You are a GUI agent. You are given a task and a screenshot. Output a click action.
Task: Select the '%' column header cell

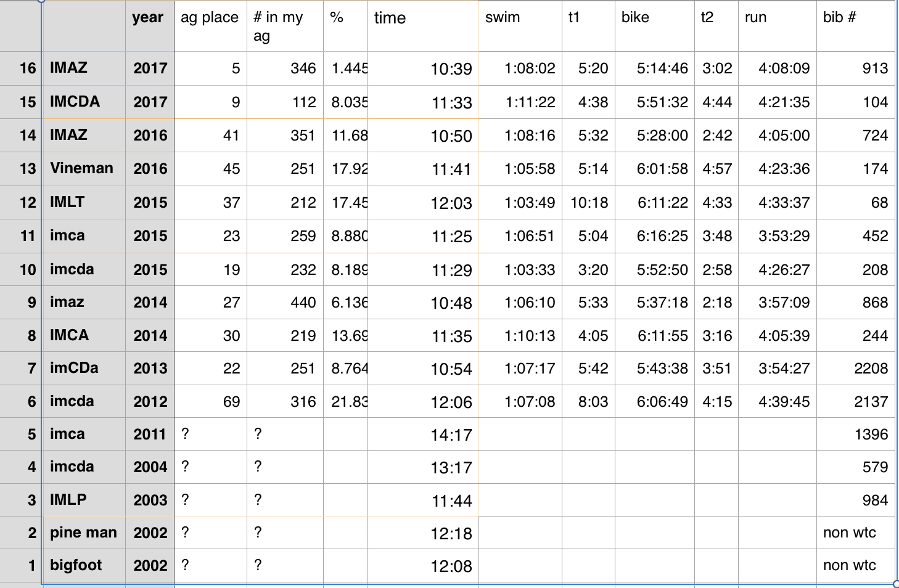(x=345, y=26)
